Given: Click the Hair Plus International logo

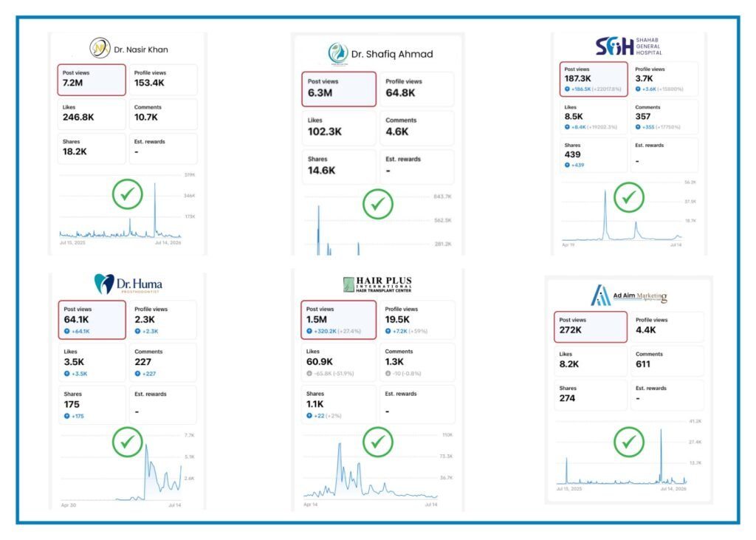Looking at the screenshot, I should tap(377, 284).
